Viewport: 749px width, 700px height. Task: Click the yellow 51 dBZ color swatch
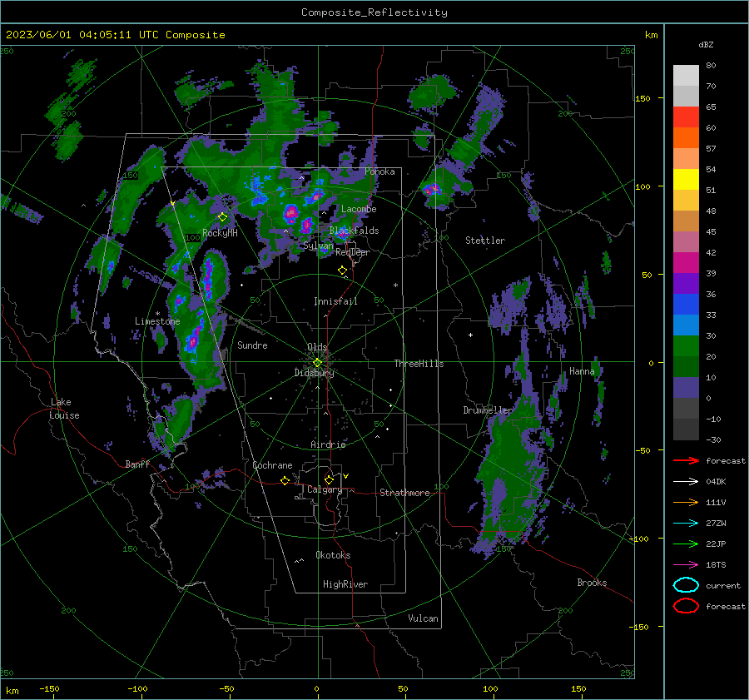686,179
